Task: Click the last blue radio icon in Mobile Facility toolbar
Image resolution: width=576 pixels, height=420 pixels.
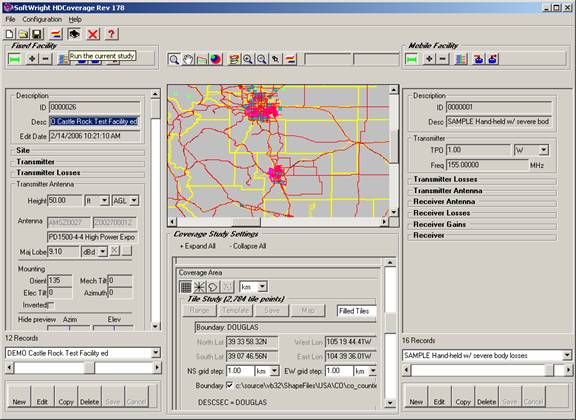Action: 493,59
